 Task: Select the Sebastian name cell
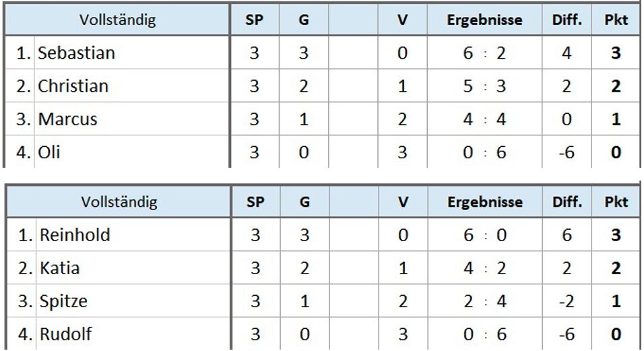coord(76,53)
